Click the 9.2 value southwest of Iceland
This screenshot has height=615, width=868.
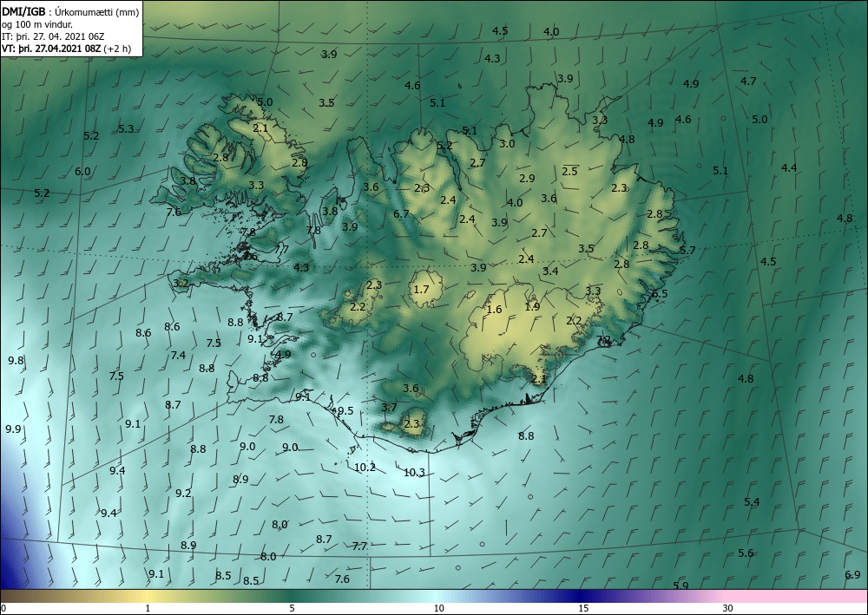click(183, 493)
